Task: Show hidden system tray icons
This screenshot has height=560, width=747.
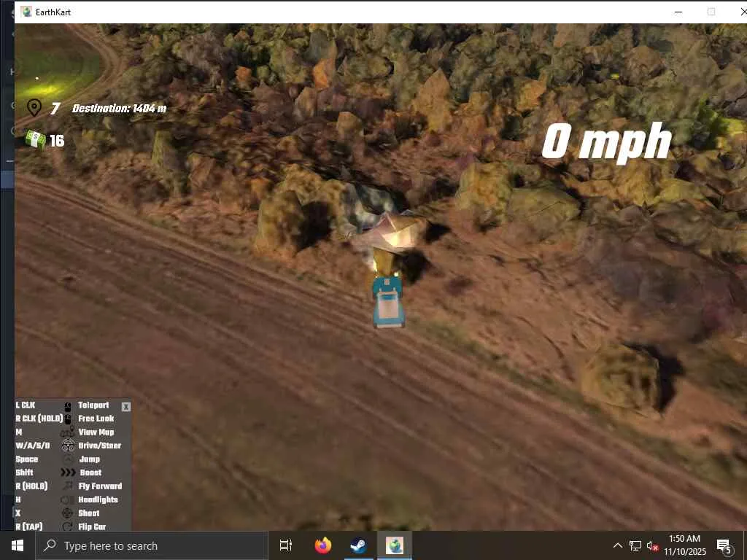Action: (x=617, y=545)
